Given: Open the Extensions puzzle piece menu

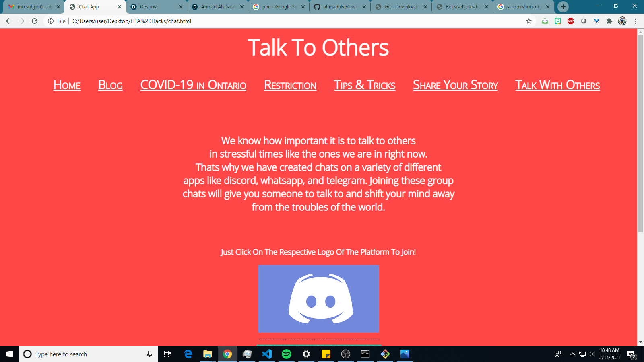Looking at the screenshot, I should pyautogui.click(x=609, y=21).
